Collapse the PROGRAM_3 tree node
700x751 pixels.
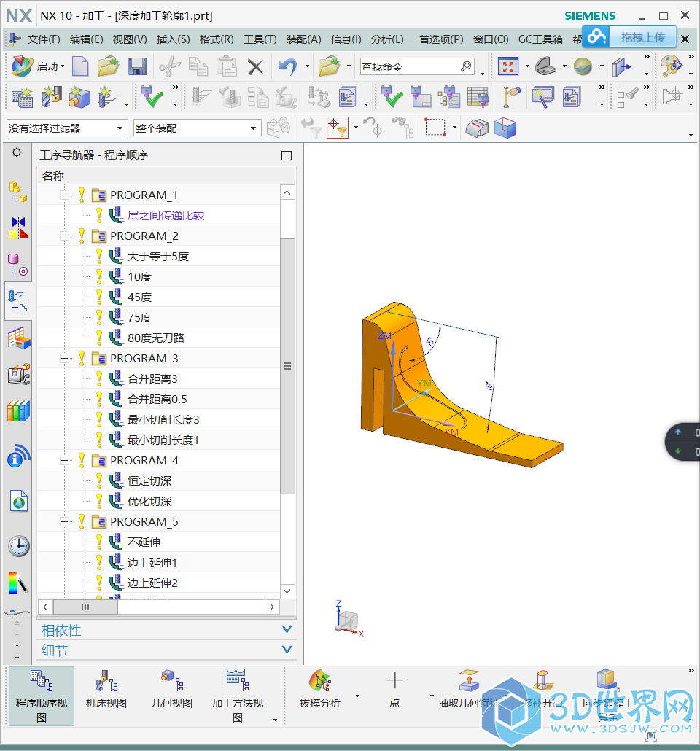pyautogui.click(x=64, y=358)
